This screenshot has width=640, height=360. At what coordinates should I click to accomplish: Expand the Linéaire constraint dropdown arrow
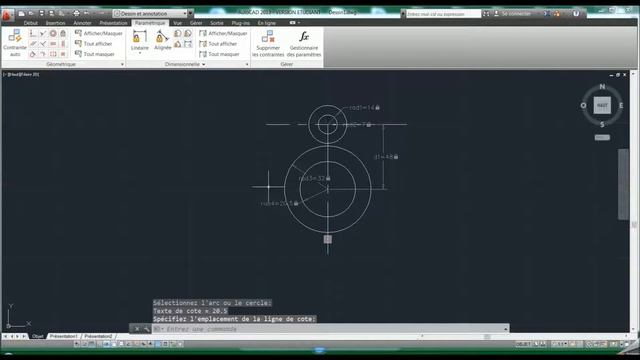[x=140, y=53]
